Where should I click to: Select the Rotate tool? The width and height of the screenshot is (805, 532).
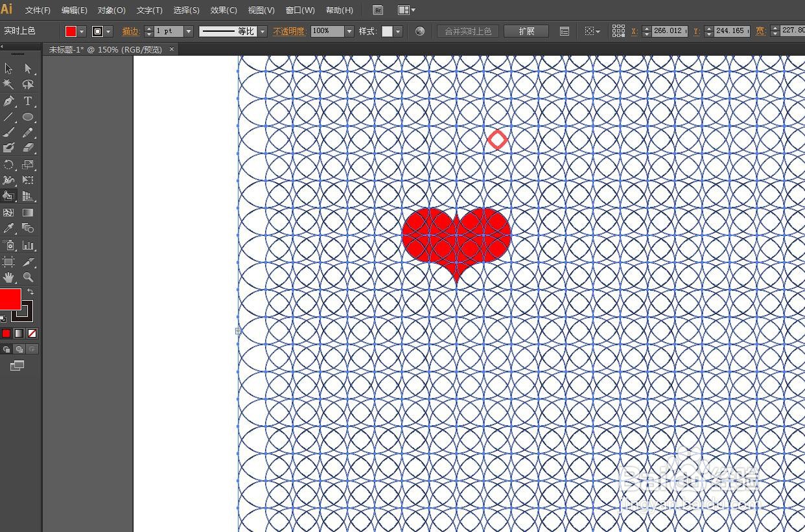coord(8,165)
